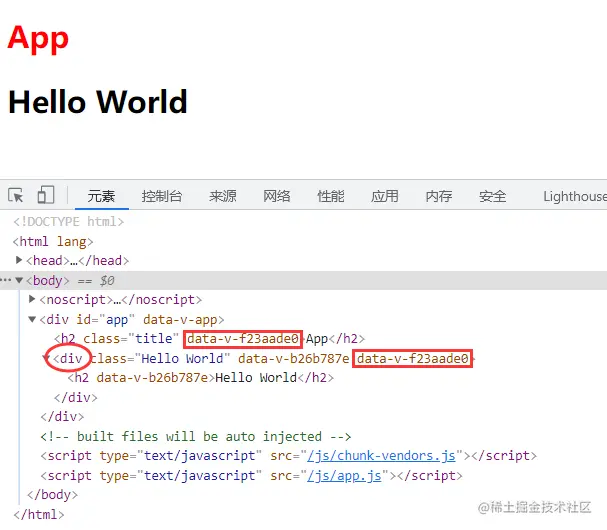Click the red App heading on page
The height and width of the screenshot is (530, 607).
(x=38, y=39)
